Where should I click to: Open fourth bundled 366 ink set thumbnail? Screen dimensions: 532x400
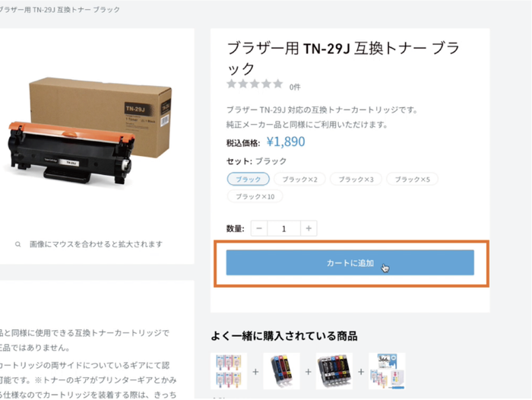(x=387, y=371)
